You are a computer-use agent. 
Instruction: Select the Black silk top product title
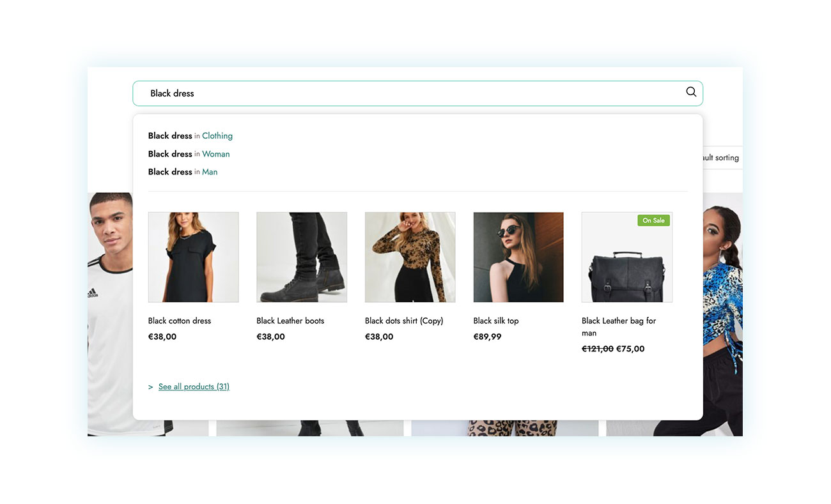(496, 320)
